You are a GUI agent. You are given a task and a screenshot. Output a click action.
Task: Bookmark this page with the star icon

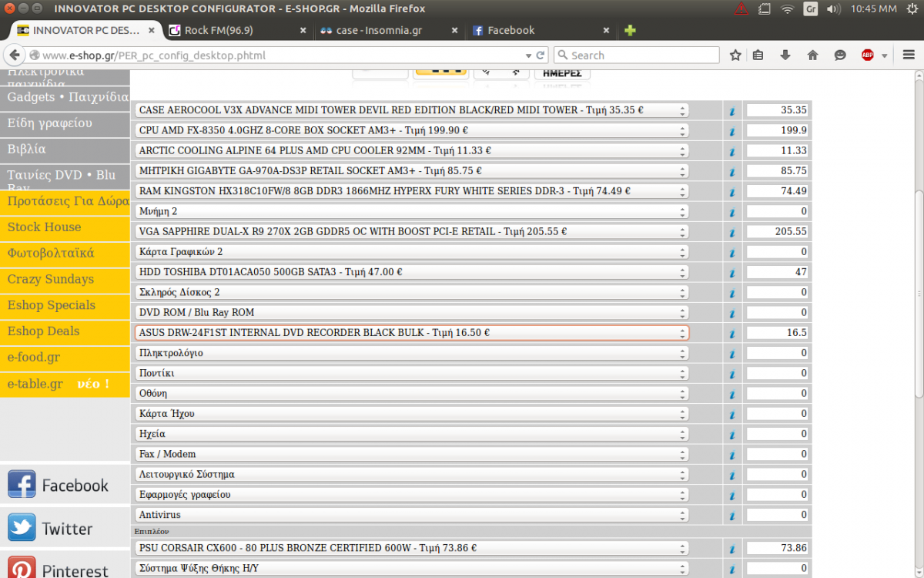point(735,55)
